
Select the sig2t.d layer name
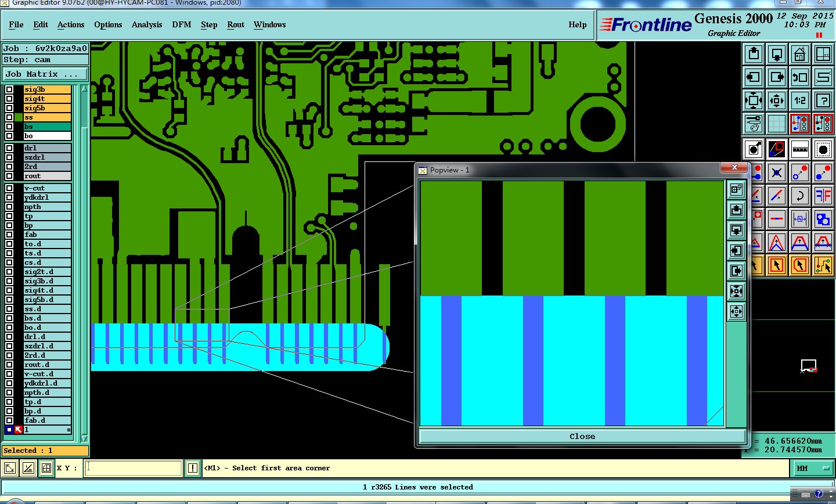(x=47, y=272)
